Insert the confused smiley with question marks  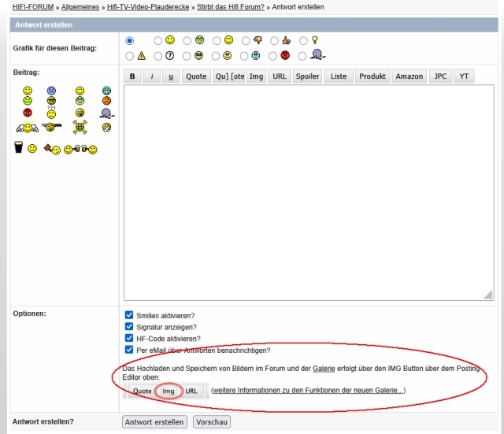(51, 113)
